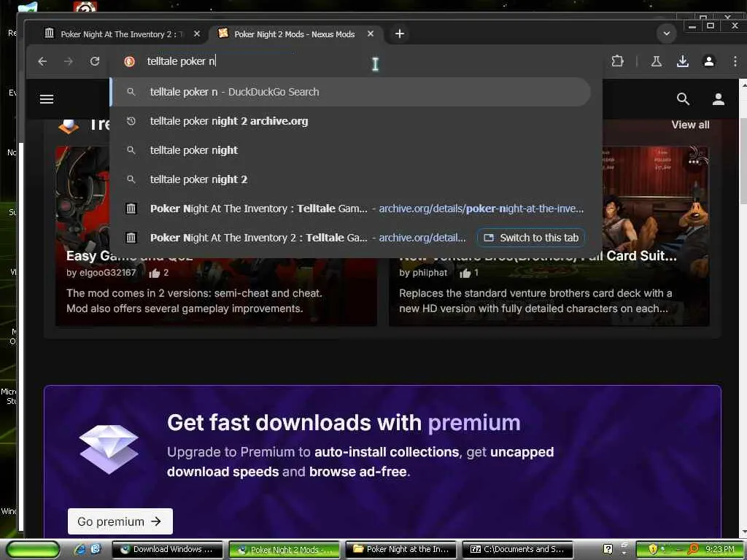This screenshot has height=560, width=747.
Task: Open 'Poker Night 2 Mods' taskbar button
Action: point(285,550)
